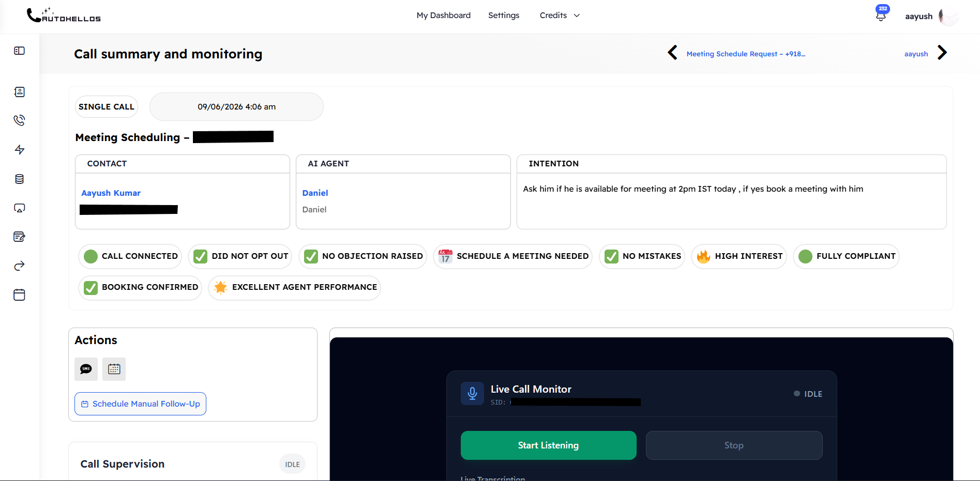The image size is (980, 481).
Task: Click the Call Supervision IDLE badge
Action: point(292,464)
